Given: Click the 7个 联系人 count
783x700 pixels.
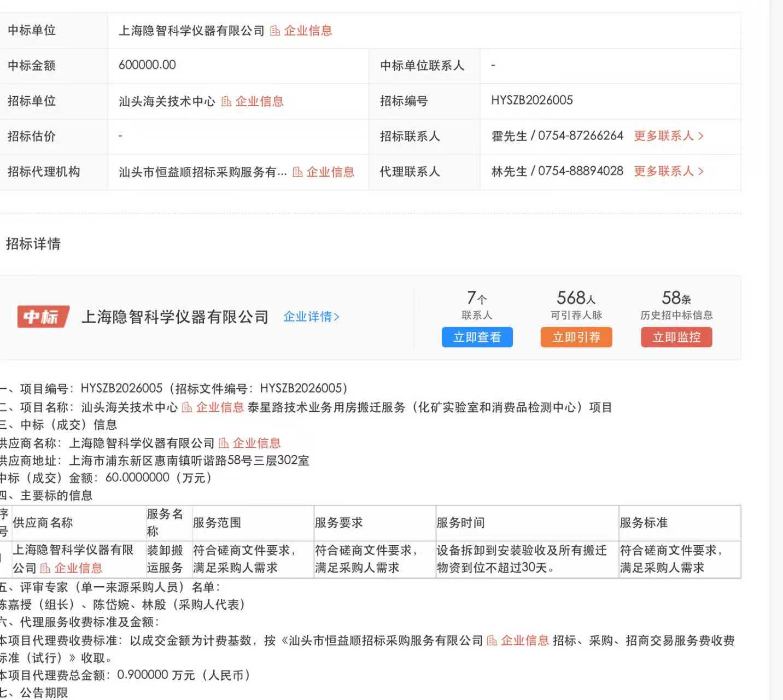Looking at the screenshot, I should [x=476, y=299].
